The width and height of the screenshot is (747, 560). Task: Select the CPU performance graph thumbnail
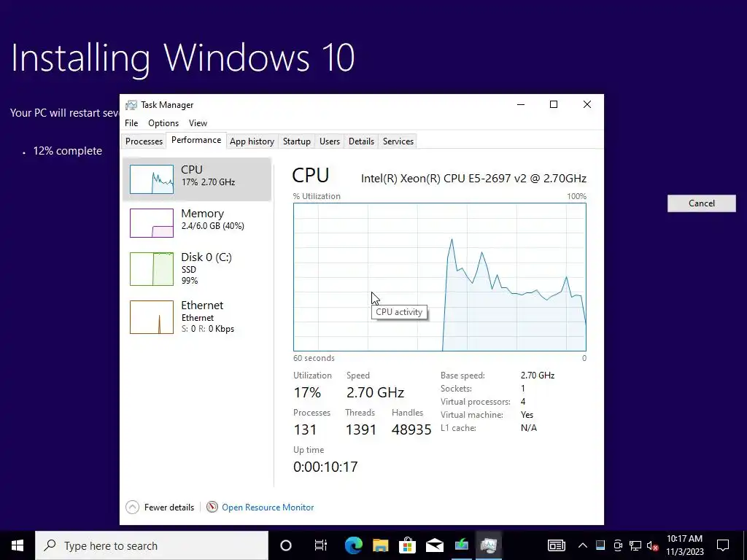pos(152,179)
